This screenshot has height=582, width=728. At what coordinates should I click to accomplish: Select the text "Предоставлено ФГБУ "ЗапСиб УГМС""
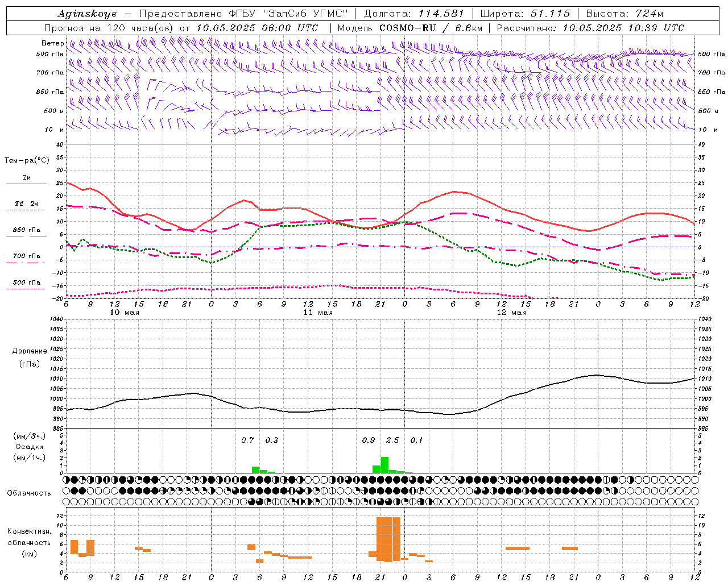(243, 14)
